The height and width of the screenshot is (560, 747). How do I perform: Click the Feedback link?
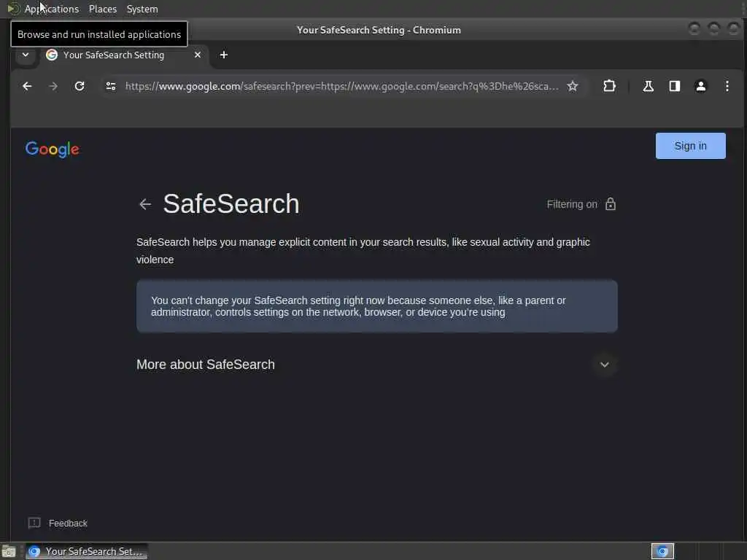[68, 523]
